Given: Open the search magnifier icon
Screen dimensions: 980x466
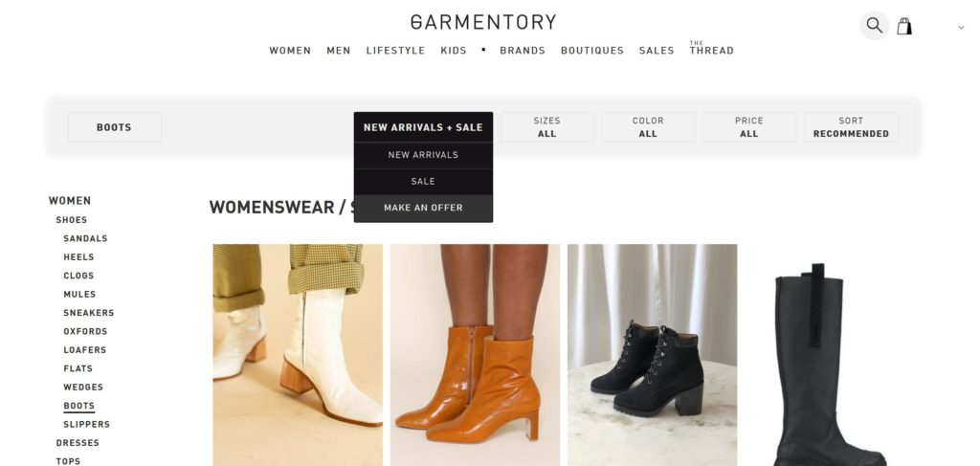Looking at the screenshot, I should coord(875,26).
